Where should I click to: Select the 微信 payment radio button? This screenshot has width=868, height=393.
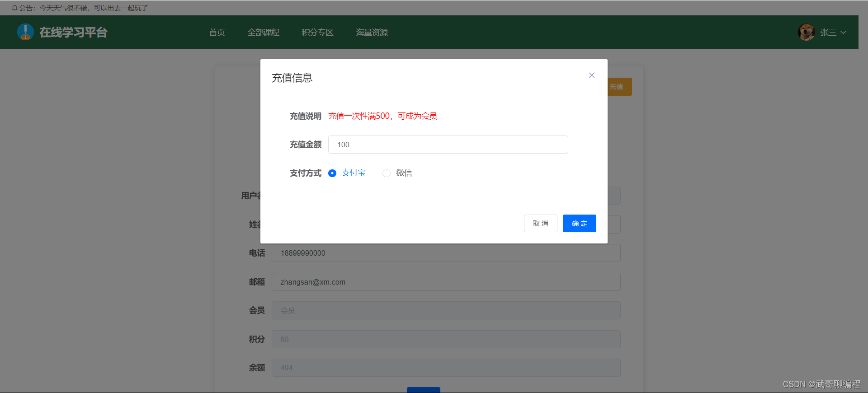[387, 173]
